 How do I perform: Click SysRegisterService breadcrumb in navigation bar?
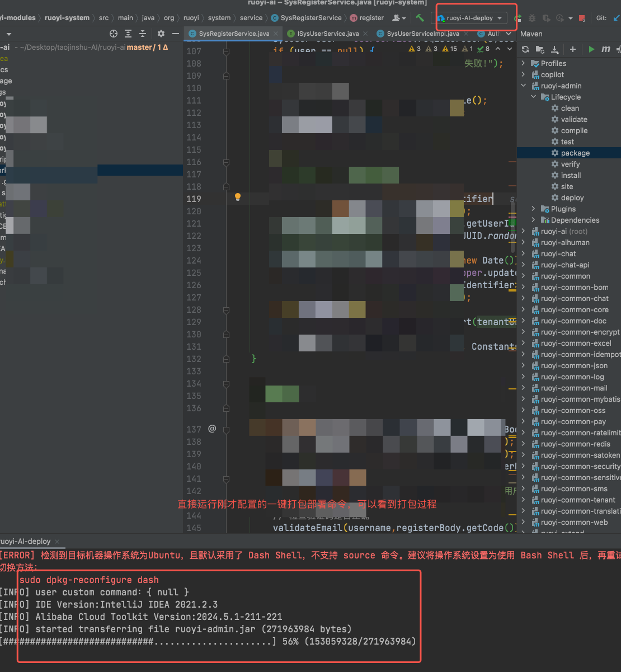point(307,18)
